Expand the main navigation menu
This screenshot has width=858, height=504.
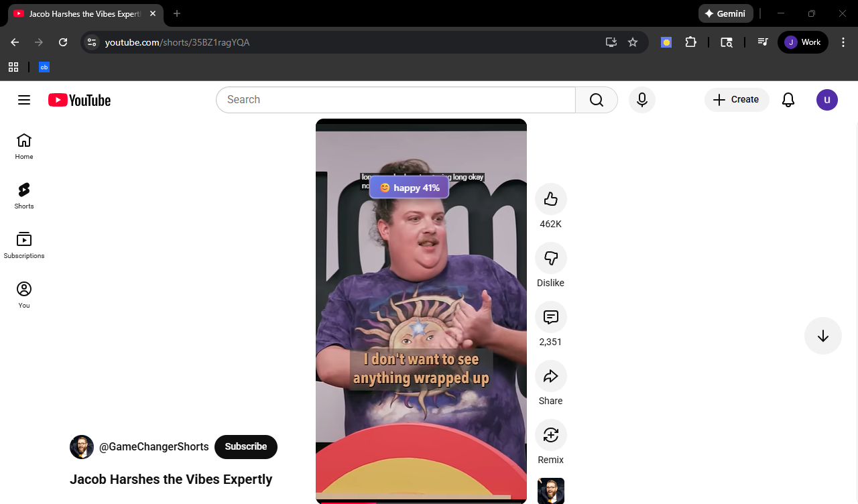point(23,99)
